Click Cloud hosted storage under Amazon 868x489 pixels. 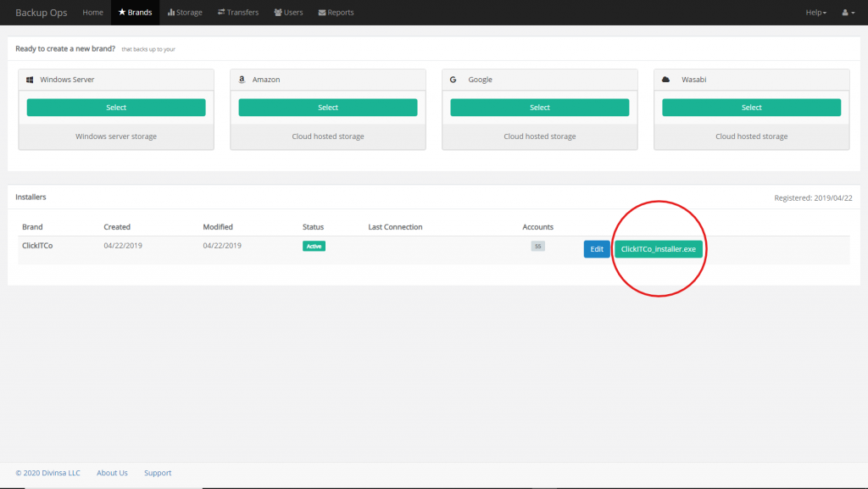click(328, 136)
